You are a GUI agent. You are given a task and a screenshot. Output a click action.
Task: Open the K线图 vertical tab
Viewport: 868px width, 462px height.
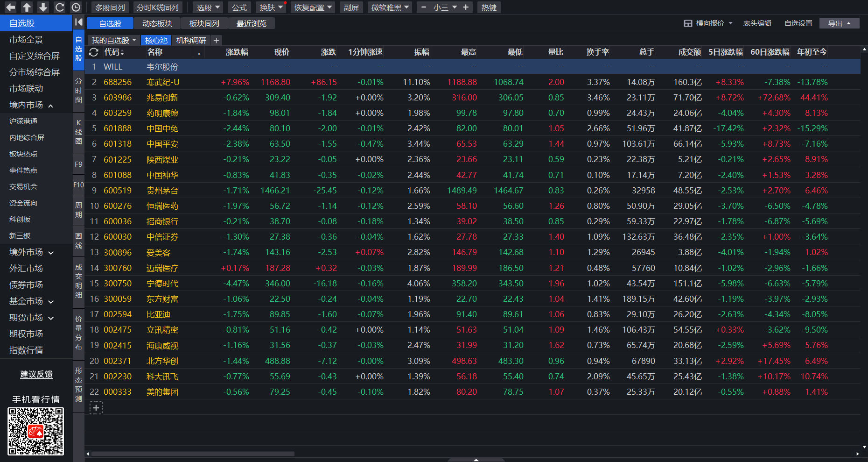click(x=78, y=132)
